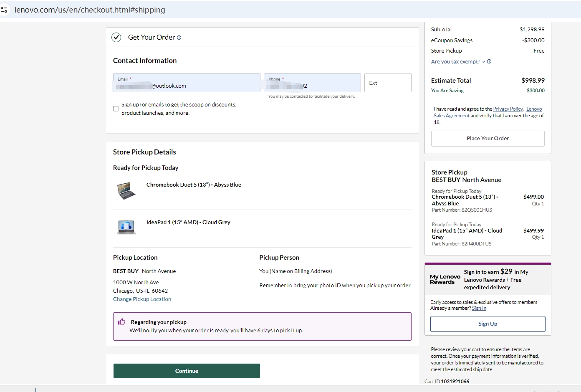
Task: Click the eCoupon Savings value -$300.00
Action: click(533, 40)
